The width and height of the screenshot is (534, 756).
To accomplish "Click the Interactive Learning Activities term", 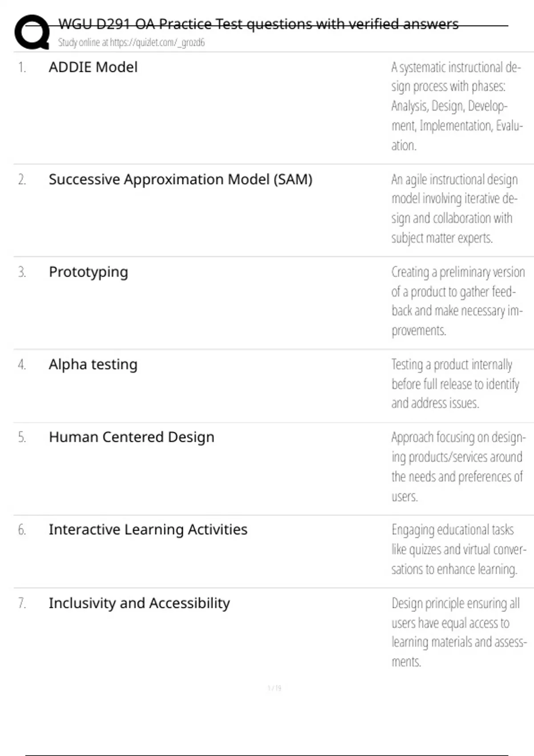I will coord(148,530).
